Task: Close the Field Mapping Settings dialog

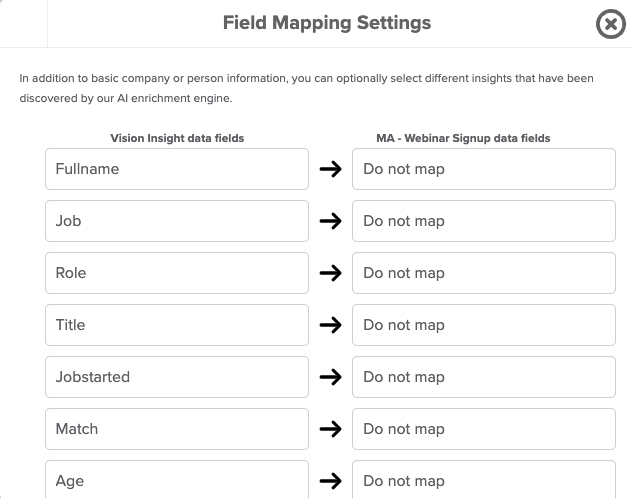Action: (611, 24)
